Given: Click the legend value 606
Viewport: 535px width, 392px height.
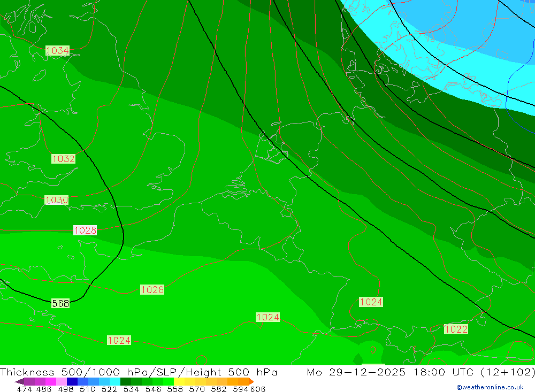Looking at the screenshot, I should 258,389.
